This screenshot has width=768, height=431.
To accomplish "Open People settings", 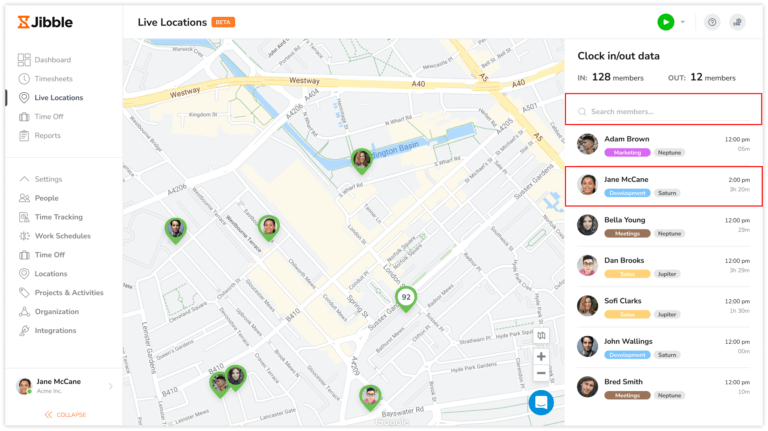I will (x=47, y=198).
